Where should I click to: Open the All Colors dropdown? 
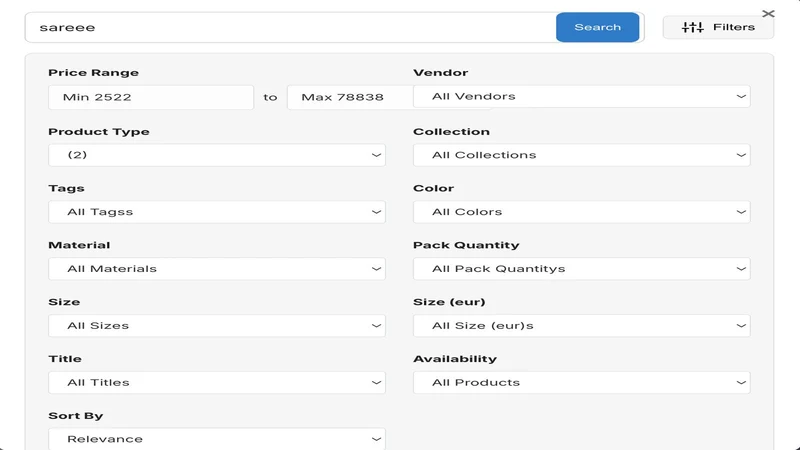tap(582, 212)
